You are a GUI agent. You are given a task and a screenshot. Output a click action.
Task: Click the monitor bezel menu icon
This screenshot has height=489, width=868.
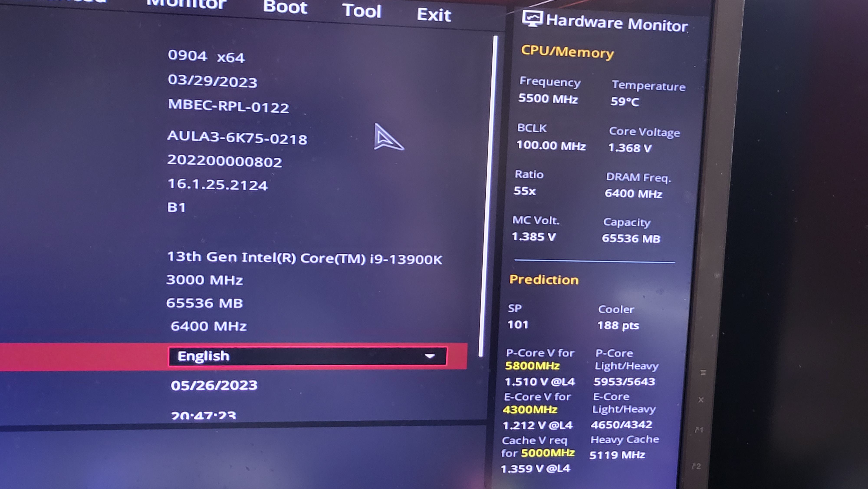703,373
